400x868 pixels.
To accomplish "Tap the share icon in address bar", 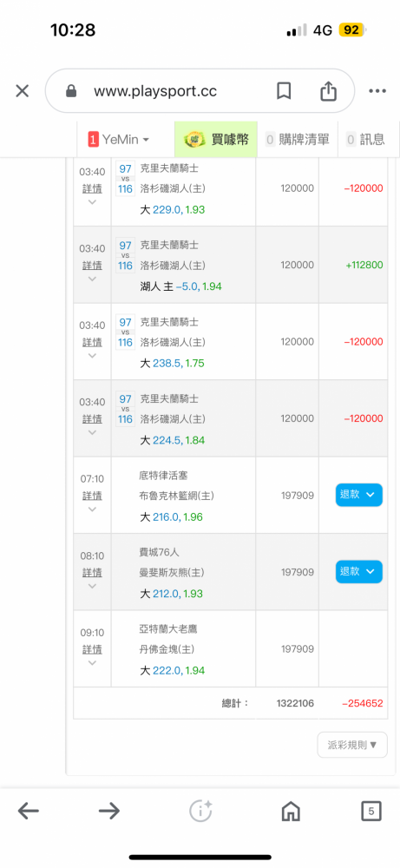I will (329, 91).
